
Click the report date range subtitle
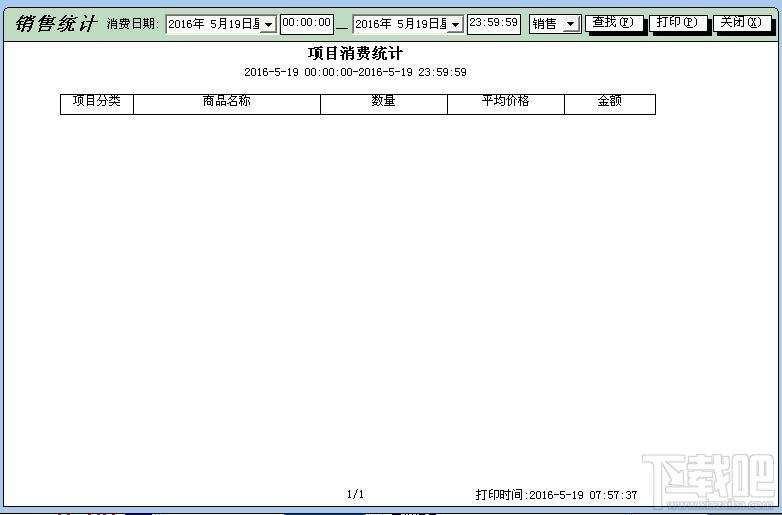click(356, 72)
